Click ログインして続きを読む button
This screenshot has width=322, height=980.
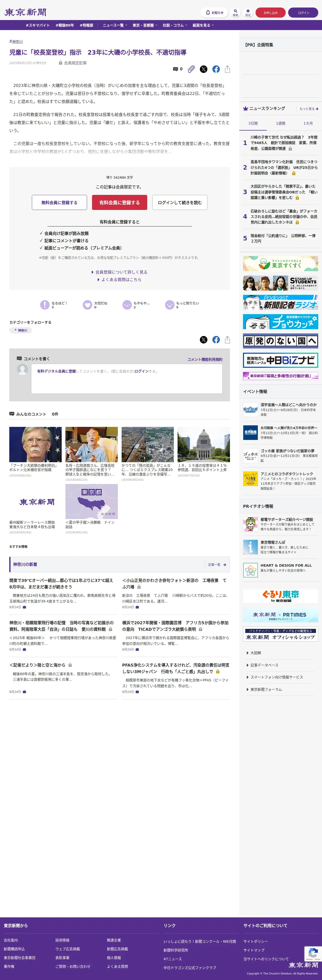[180, 202]
